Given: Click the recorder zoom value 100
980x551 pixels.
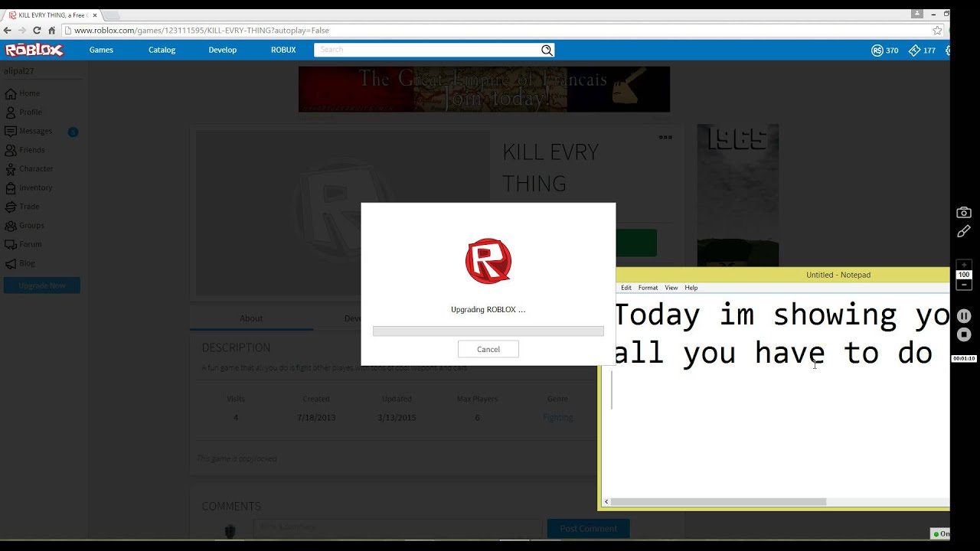Looking at the screenshot, I should [x=964, y=275].
